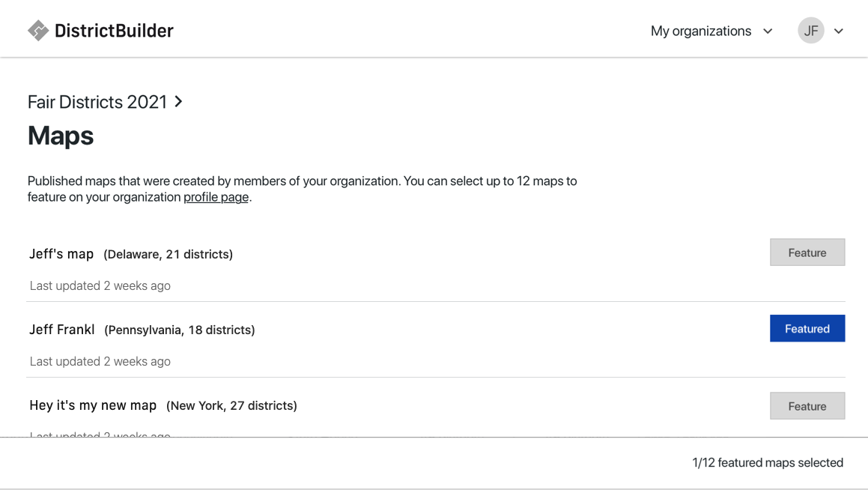Click the Delaware 21 districts label
This screenshot has height=490, width=868.
point(168,254)
